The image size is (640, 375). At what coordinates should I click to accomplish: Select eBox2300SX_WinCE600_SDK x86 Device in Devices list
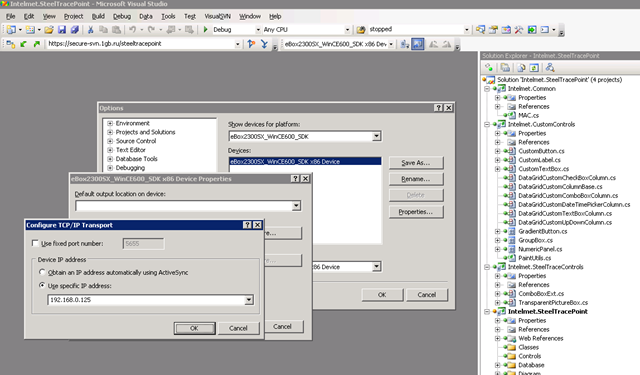305,162
